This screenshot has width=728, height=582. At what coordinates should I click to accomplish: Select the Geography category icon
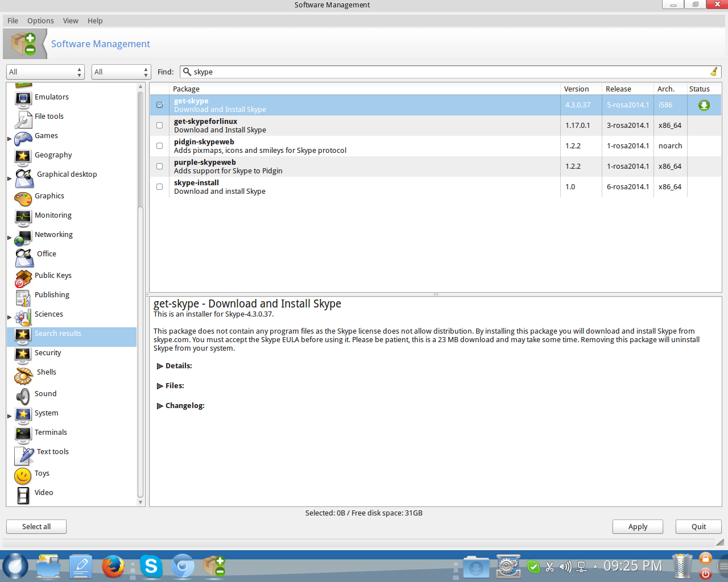23,157
